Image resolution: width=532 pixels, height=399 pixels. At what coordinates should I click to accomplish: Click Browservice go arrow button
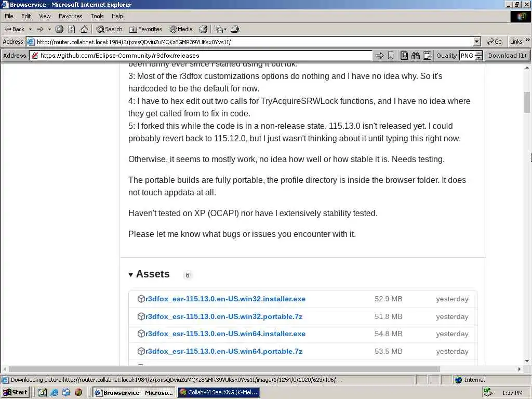click(x=379, y=56)
